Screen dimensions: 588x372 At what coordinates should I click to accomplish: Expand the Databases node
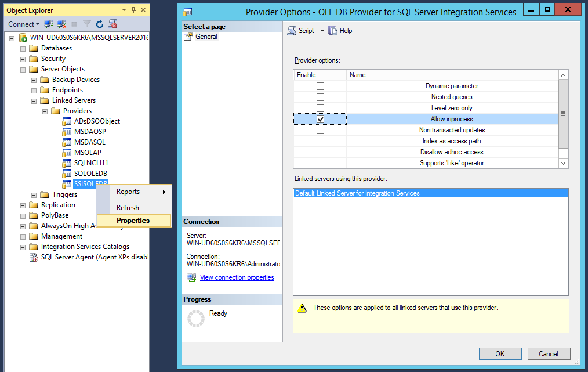pos(23,49)
